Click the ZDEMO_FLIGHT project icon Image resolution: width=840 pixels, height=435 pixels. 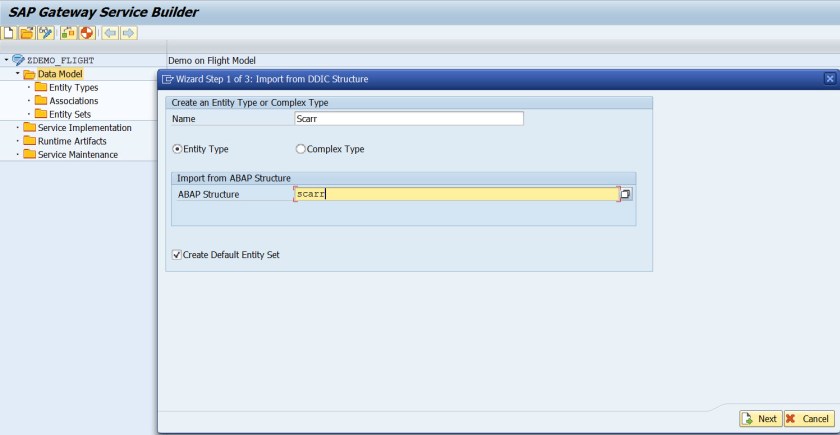(18, 60)
